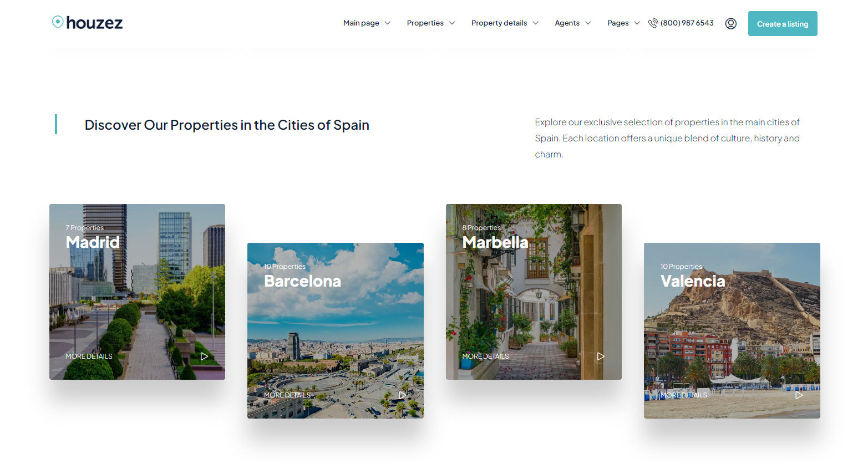Click the arrow icon on Madrid card
The image size is (868, 474).
point(204,356)
